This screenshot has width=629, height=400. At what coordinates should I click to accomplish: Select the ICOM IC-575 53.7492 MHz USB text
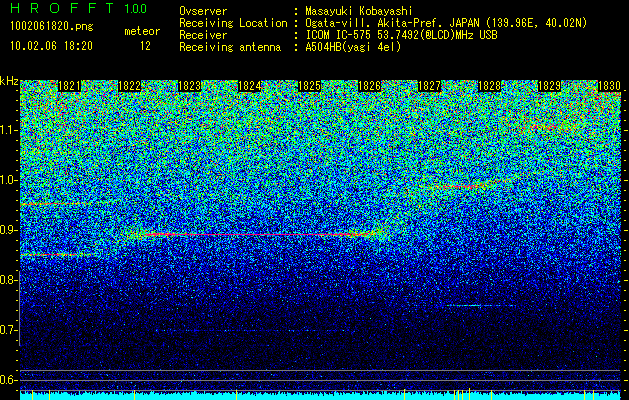coord(401,35)
